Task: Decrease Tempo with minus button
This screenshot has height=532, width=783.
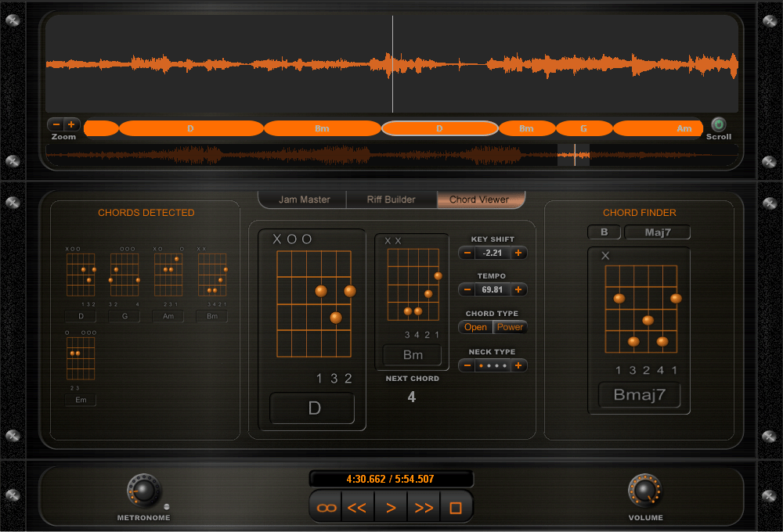Action: coord(467,289)
